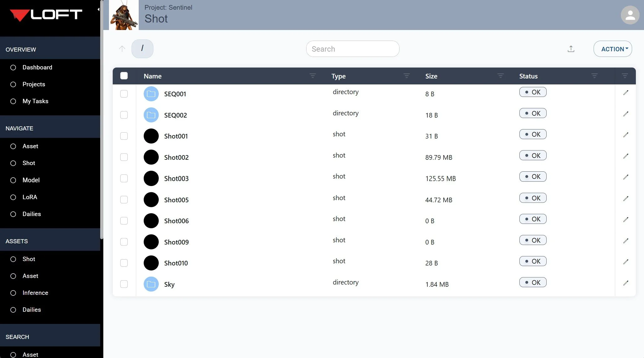
Task: Check the Shot003 row checkbox
Action: pyautogui.click(x=124, y=179)
